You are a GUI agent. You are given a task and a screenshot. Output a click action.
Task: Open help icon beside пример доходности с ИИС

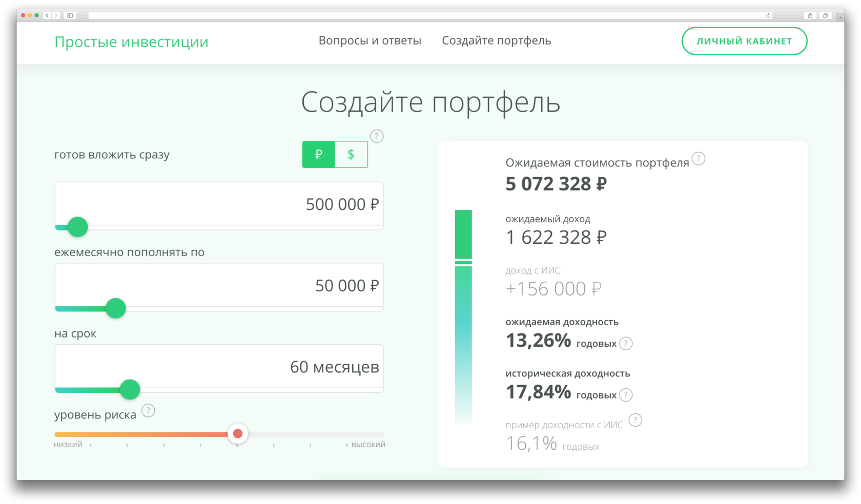(635, 421)
